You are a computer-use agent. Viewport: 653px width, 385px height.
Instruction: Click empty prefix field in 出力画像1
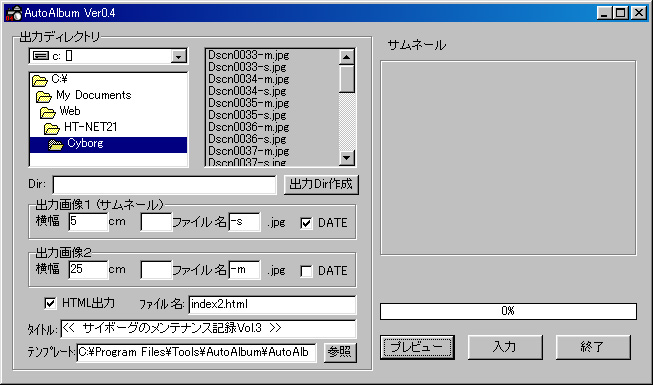tap(156, 222)
